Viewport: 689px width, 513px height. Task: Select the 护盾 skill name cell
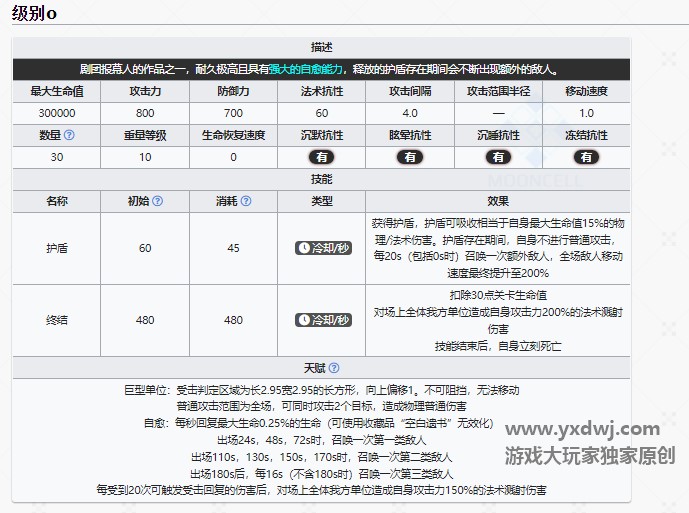coord(57,248)
